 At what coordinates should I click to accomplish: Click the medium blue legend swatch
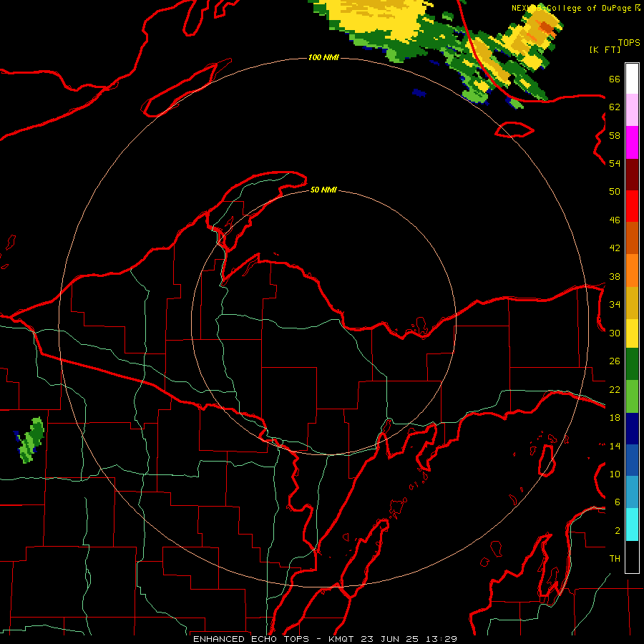click(632, 460)
